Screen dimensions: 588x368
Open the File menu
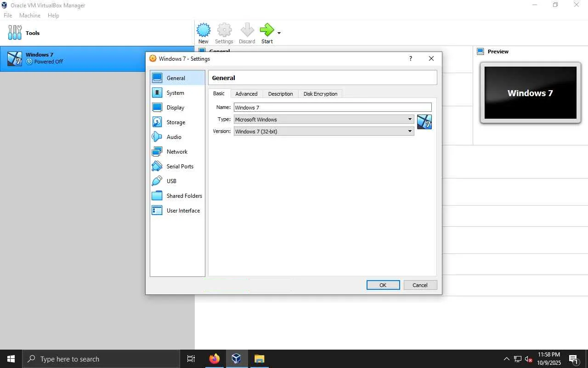8,15
